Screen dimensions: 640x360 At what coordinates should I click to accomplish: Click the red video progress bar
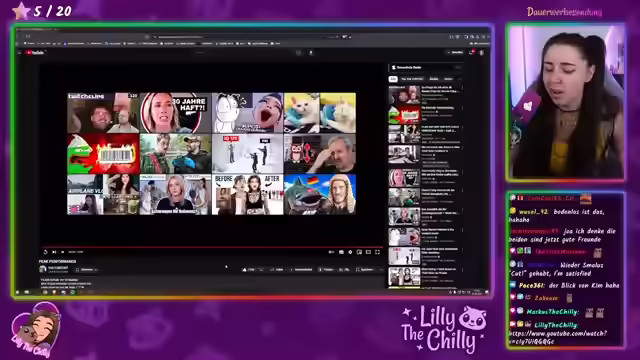(211, 247)
